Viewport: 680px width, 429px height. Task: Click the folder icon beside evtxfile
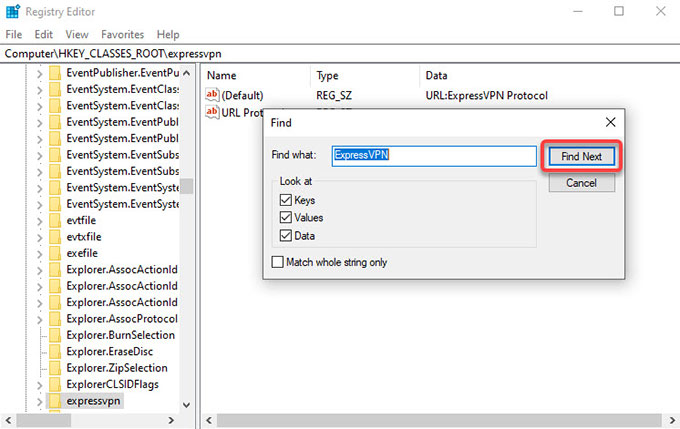pyautogui.click(x=55, y=237)
